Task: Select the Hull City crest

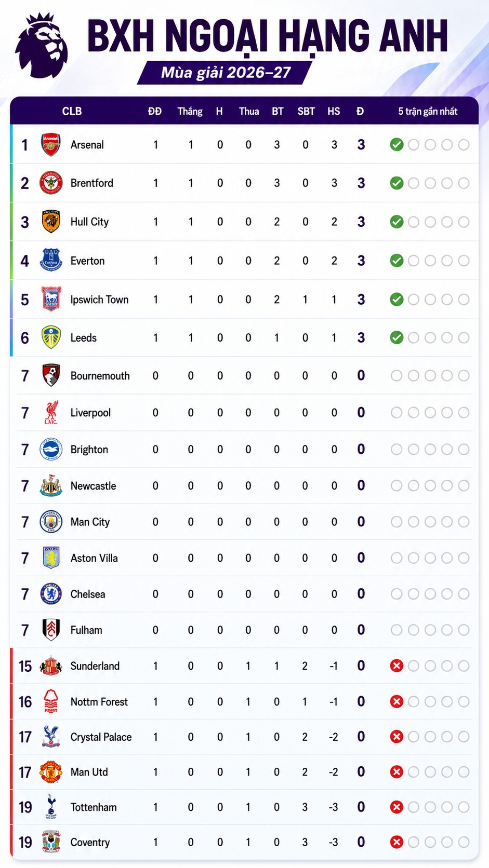Action: pos(51,222)
